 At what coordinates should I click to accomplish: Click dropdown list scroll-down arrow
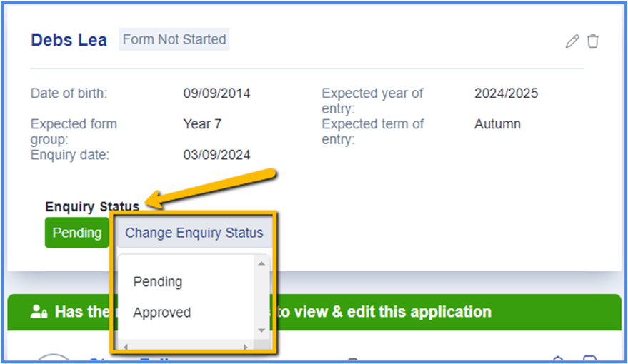click(x=261, y=330)
